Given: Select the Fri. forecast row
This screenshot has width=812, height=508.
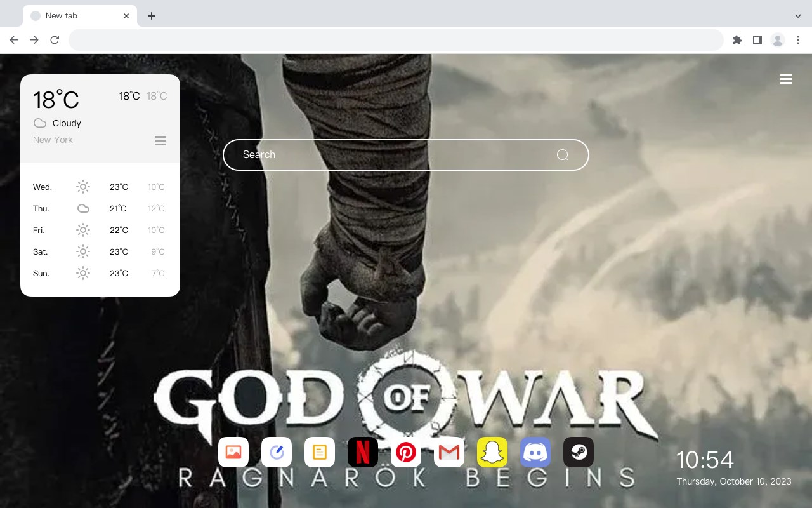Looking at the screenshot, I should pos(100,230).
